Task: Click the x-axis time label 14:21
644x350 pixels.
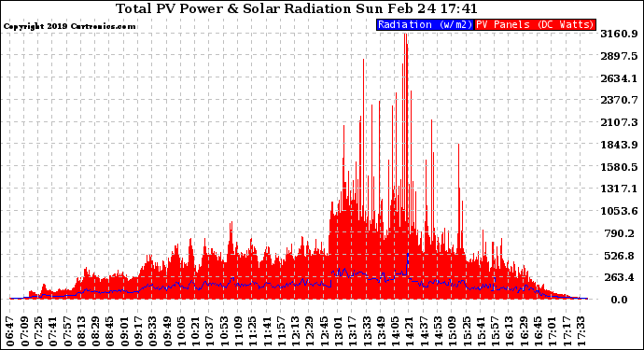Action: point(409,331)
